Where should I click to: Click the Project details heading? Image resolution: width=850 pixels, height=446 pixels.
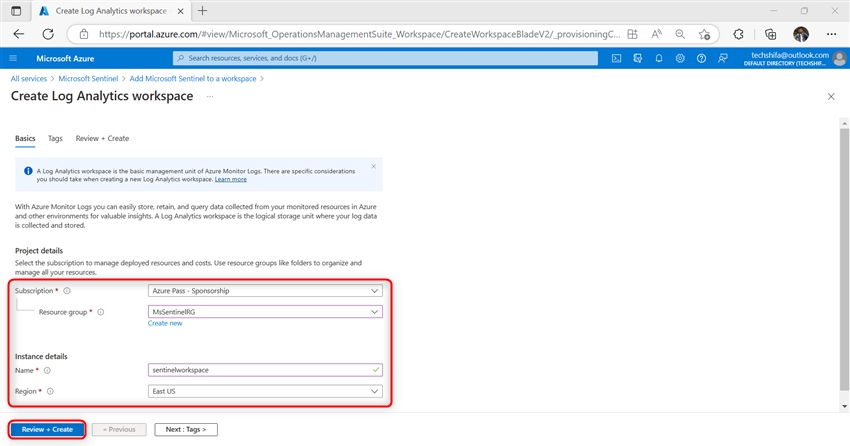click(x=39, y=251)
